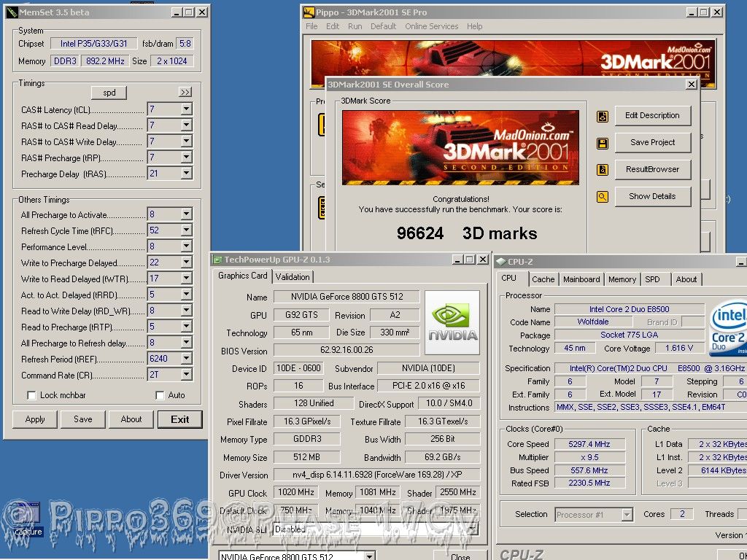Screen dimensions: 747x560
Task: Open Read to Write Delay (tRD_WR) dropdown
Action: point(186,311)
